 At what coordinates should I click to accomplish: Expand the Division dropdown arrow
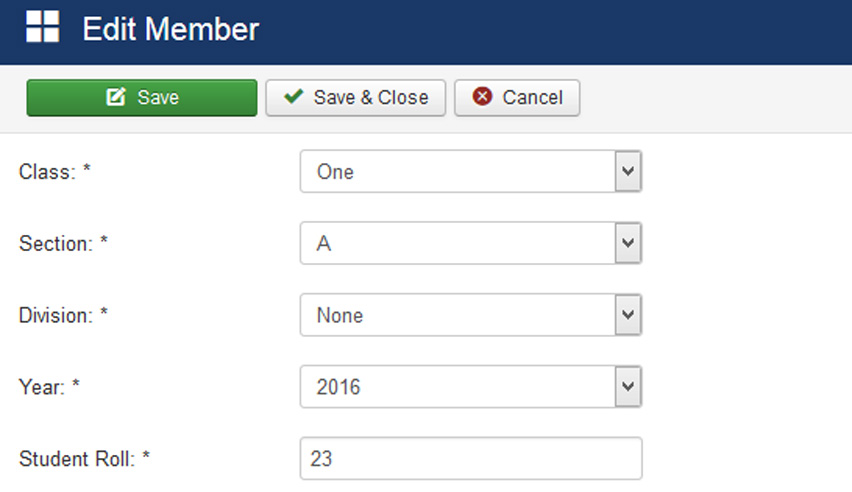628,315
